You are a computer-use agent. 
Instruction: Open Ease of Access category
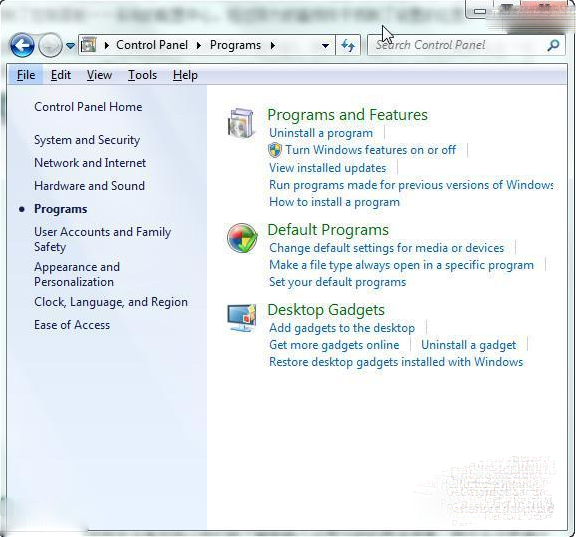[x=72, y=325]
